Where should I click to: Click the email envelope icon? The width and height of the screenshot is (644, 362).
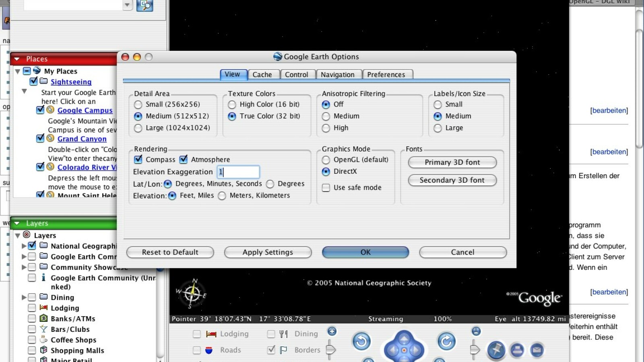[x=537, y=350]
